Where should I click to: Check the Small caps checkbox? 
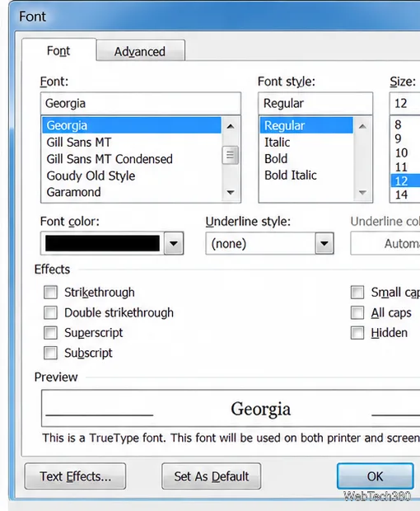(357, 293)
